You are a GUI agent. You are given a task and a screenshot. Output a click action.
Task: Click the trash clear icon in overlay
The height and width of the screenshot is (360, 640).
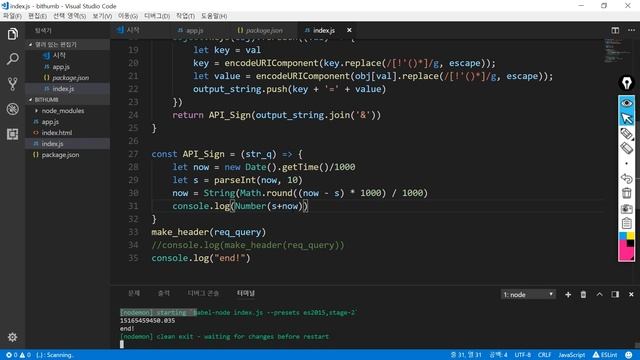[627, 193]
